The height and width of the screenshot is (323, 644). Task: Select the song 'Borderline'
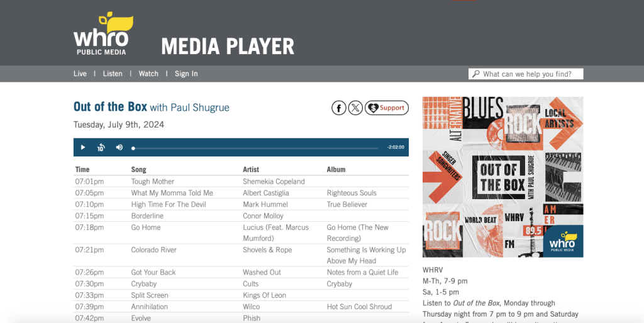(x=147, y=216)
